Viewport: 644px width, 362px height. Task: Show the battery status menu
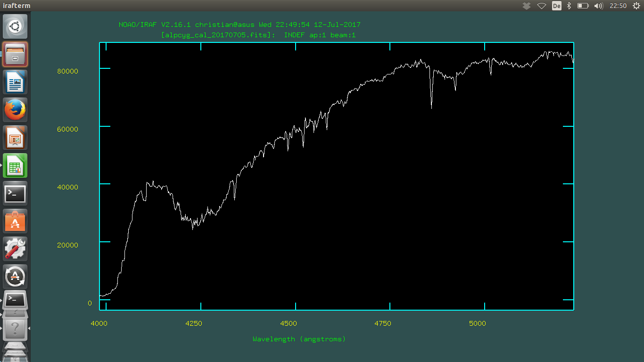click(583, 6)
